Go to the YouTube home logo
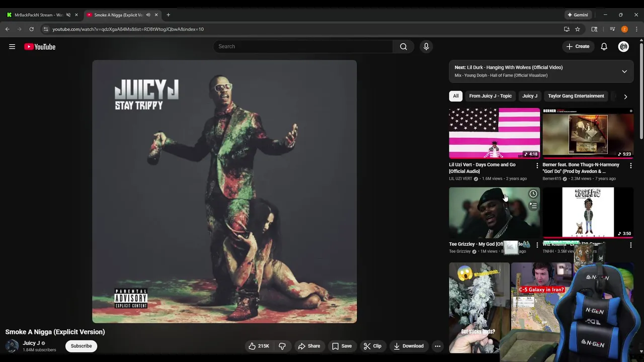The image size is (644, 362). point(40,47)
